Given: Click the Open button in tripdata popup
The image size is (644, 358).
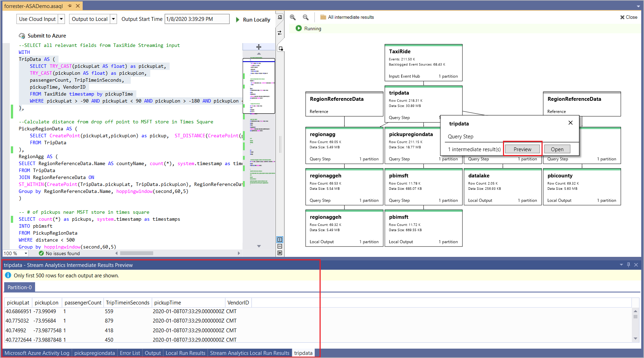Looking at the screenshot, I should 557,149.
